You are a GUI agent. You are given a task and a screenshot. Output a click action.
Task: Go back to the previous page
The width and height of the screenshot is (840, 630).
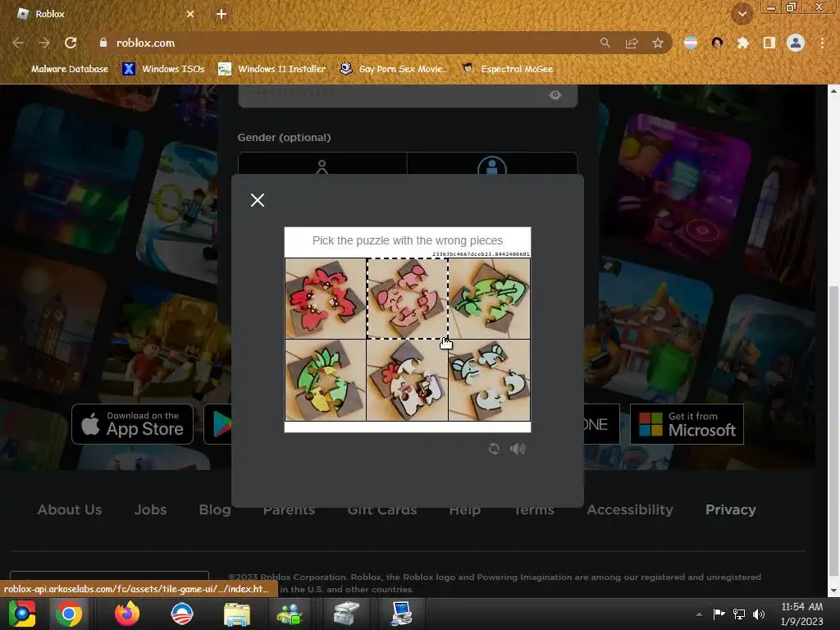click(18, 43)
